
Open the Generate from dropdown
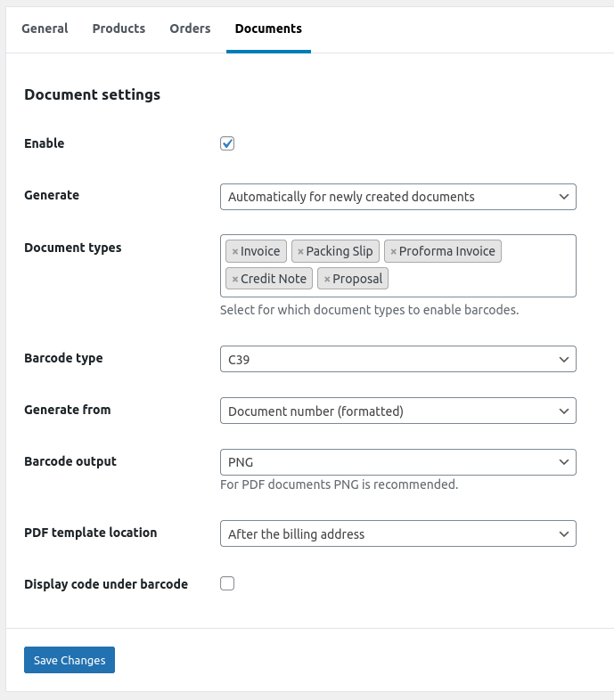click(x=397, y=411)
